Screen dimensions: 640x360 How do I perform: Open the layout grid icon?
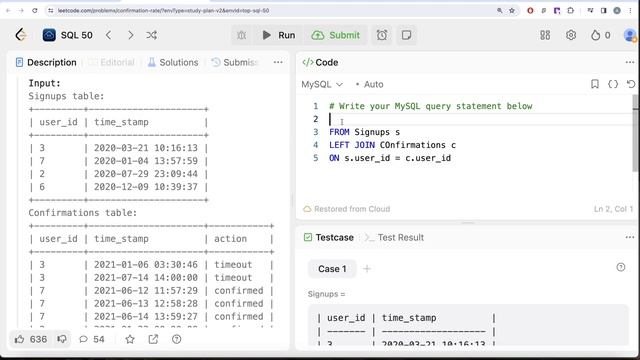coord(545,35)
